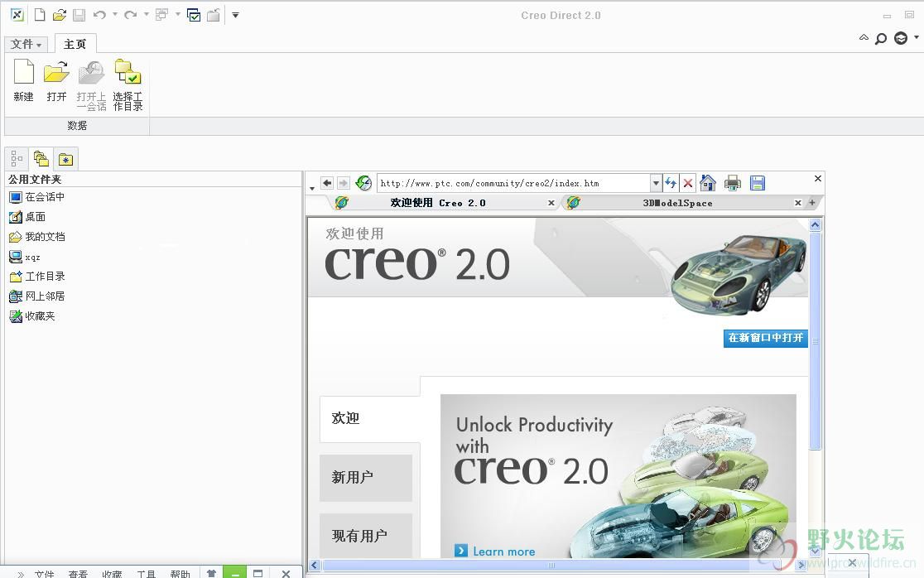Click the Creo application logo icon at top-left
Screen dimensions: 924x578
[x=17, y=15]
